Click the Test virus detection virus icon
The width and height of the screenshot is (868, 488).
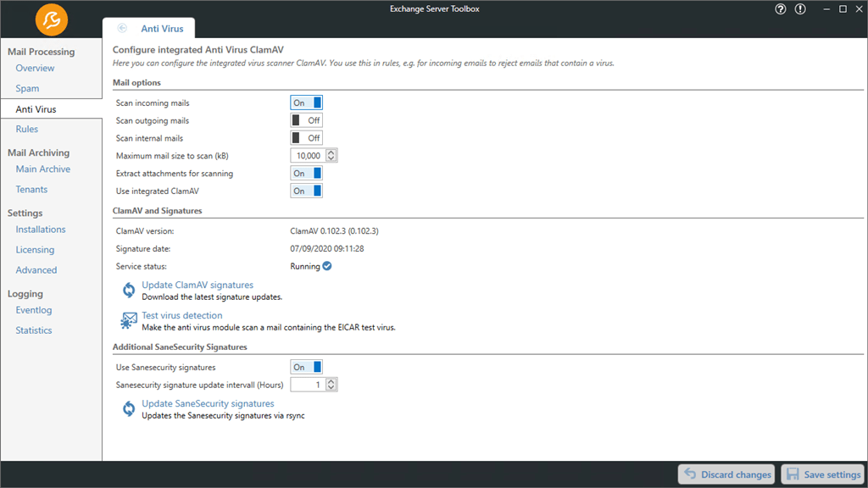(x=129, y=320)
